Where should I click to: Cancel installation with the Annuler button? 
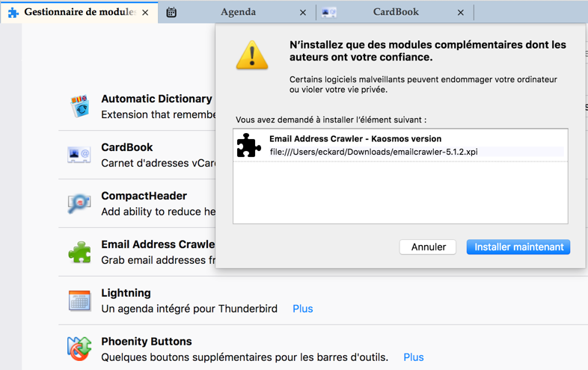(x=428, y=247)
